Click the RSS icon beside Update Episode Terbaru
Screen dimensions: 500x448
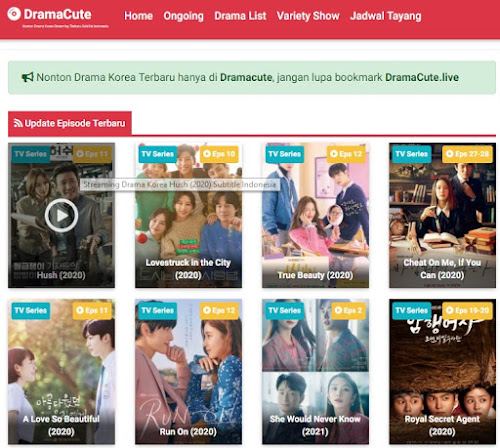tap(18, 123)
